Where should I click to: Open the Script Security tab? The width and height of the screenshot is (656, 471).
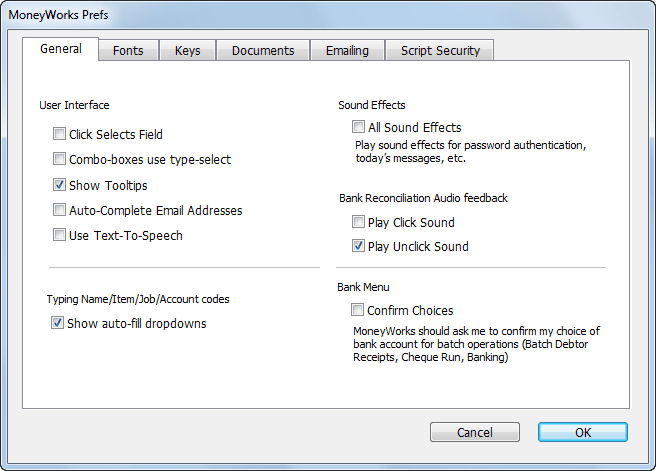[440, 50]
